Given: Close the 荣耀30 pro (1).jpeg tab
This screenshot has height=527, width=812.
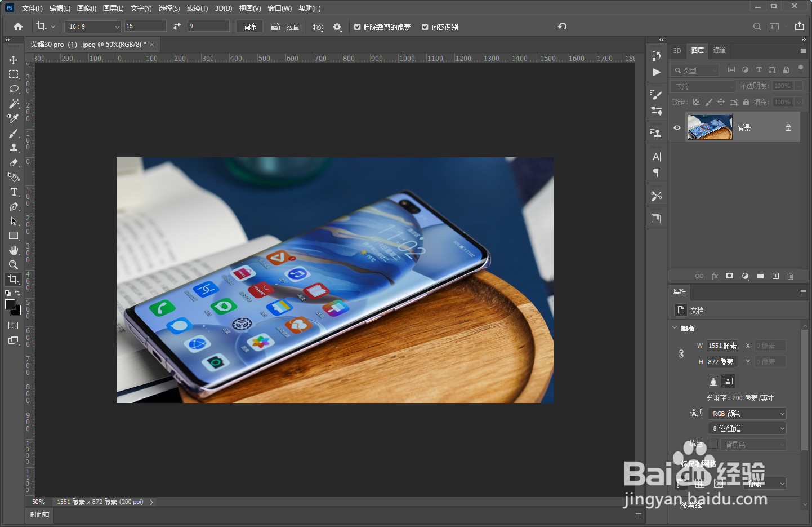Looking at the screenshot, I should click(152, 45).
